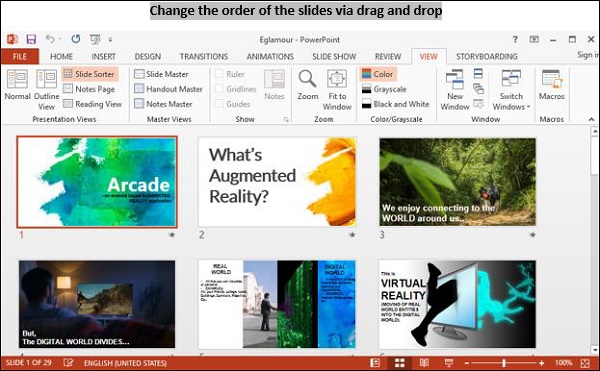Click the zoom out minus button
The image size is (600, 371).
point(467,363)
